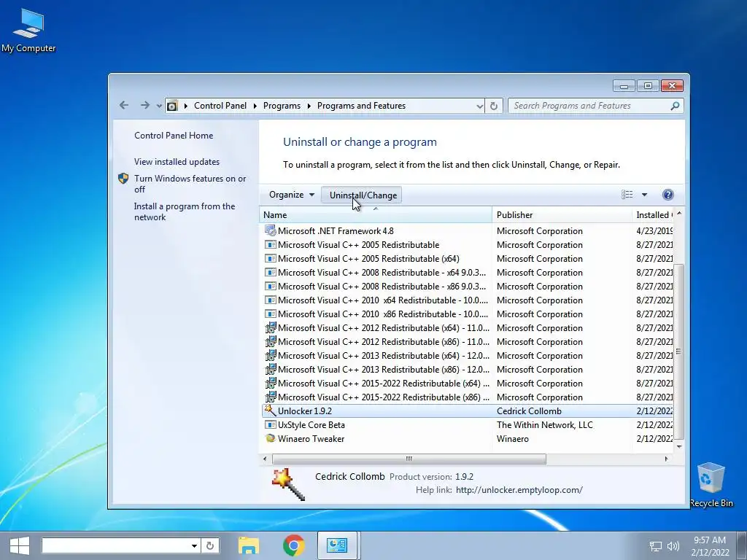Click the vertical scrollbar down arrow
The width and height of the screenshot is (747, 560).
679,447
